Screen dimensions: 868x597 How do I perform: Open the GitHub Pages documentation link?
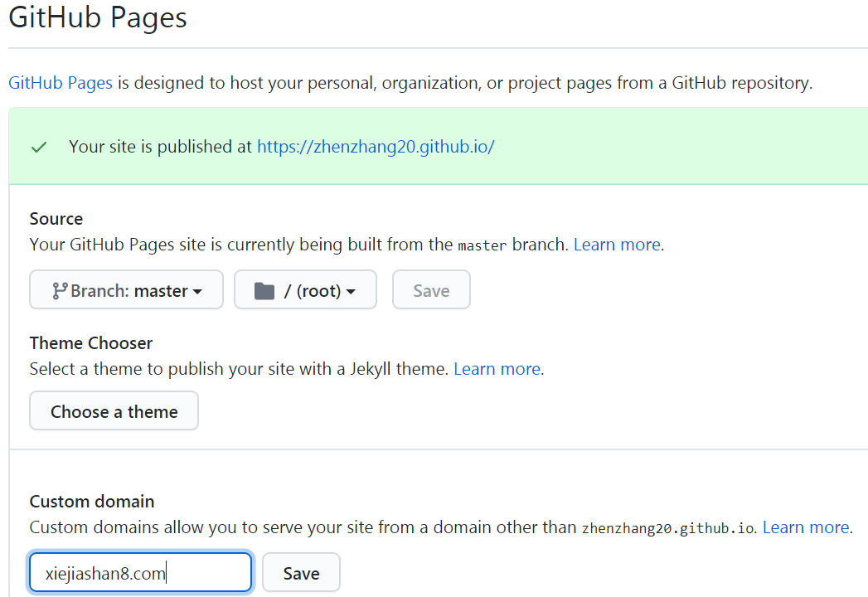(61, 83)
